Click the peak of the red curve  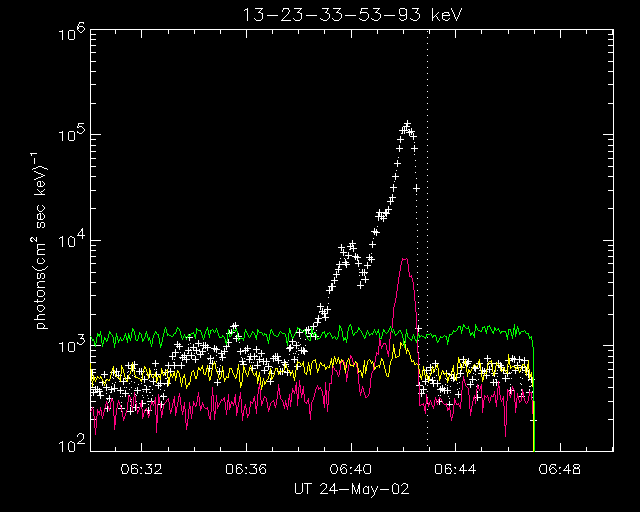[x=404, y=259]
